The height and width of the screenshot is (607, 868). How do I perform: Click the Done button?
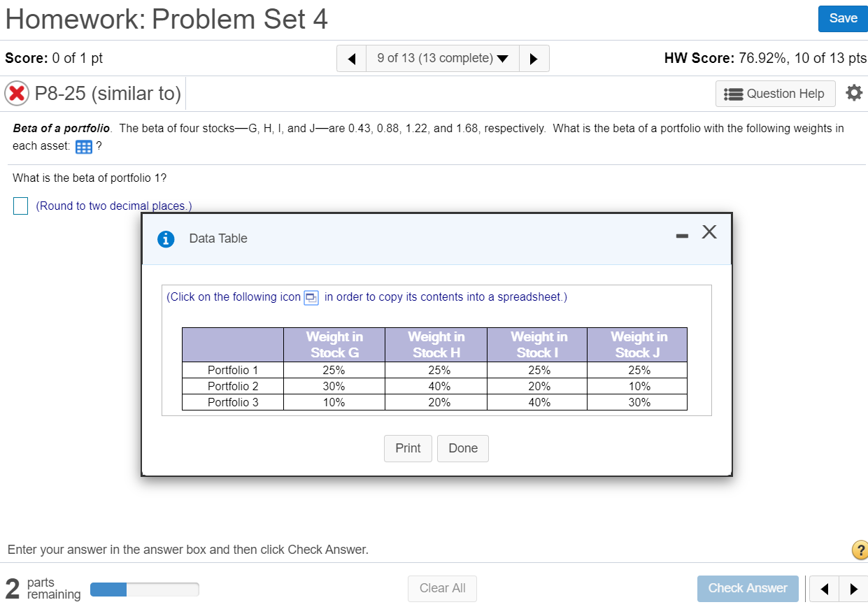463,448
